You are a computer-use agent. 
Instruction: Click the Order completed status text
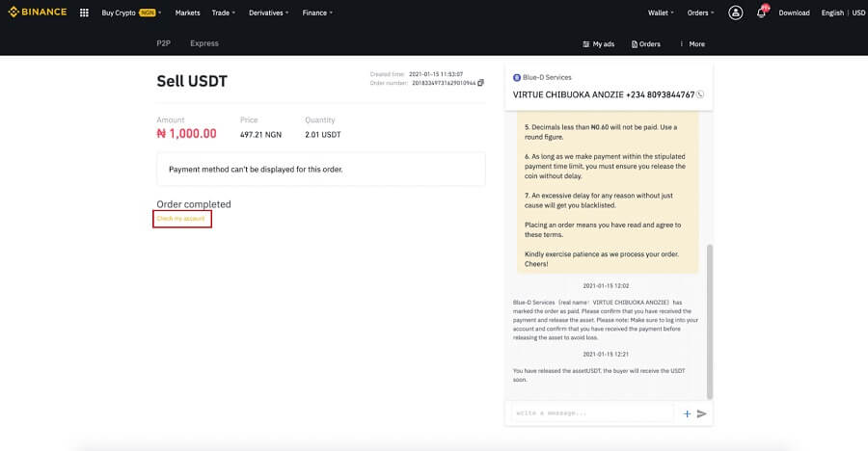pyautogui.click(x=194, y=204)
